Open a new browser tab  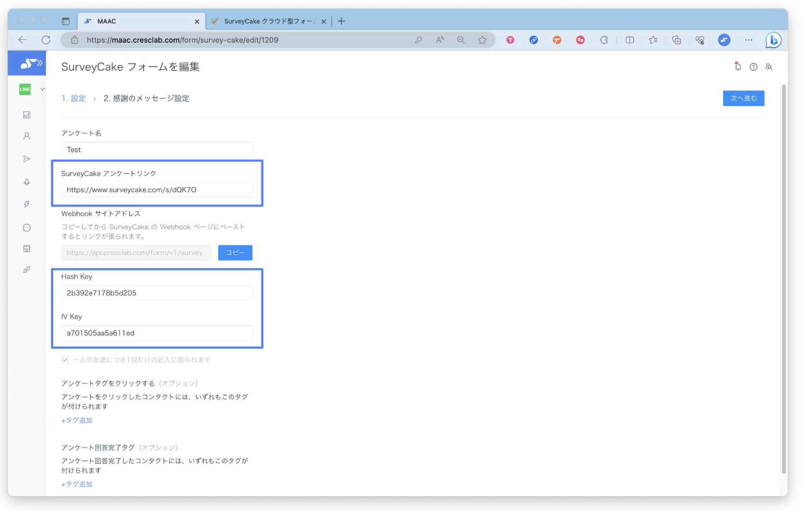(x=341, y=21)
